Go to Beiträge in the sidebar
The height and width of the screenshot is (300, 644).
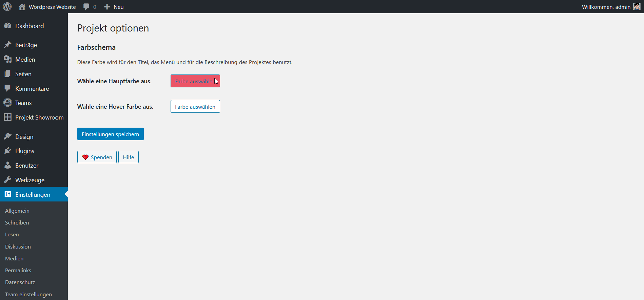click(x=34, y=45)
